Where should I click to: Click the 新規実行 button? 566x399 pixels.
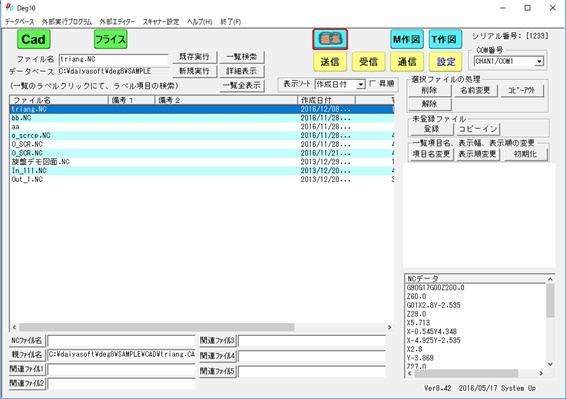[x=194, y=71]
